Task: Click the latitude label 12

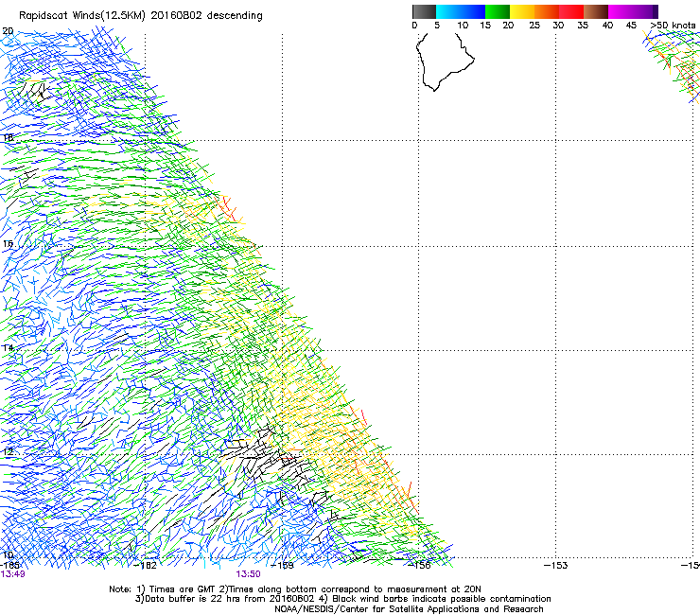Action: pyautogui.click(x=8, y=451)
